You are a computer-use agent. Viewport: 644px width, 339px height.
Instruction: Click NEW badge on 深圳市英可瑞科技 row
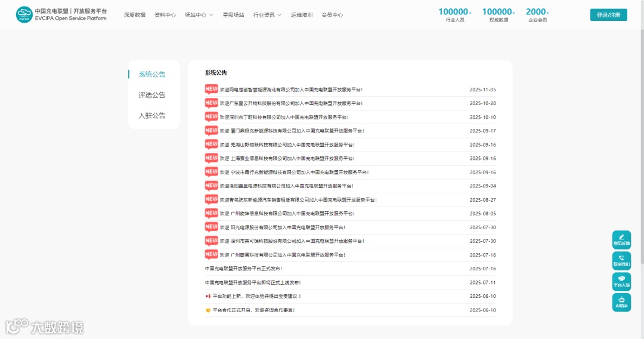[x=211, y=241]
